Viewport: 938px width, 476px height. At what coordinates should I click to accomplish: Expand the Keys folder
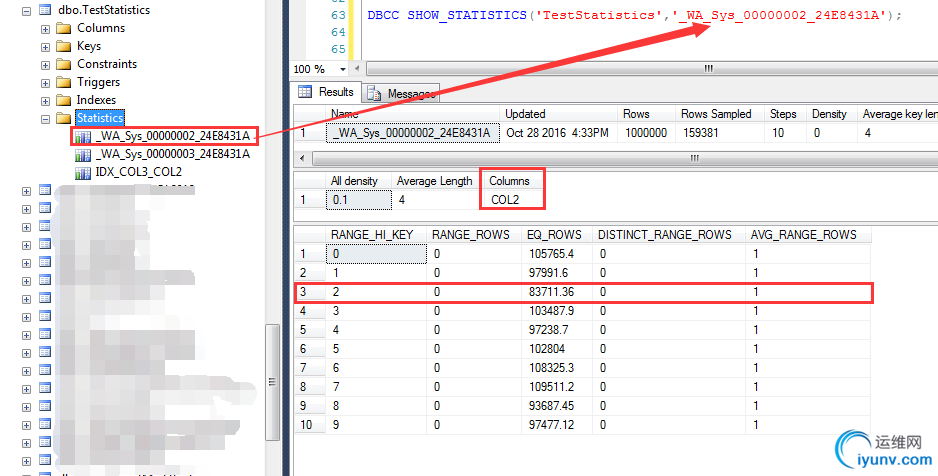(x=45, y=47)
